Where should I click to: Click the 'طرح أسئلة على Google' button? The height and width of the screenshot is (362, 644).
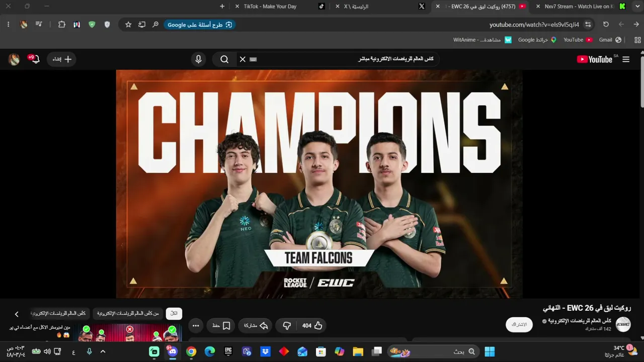pos(200,25)
